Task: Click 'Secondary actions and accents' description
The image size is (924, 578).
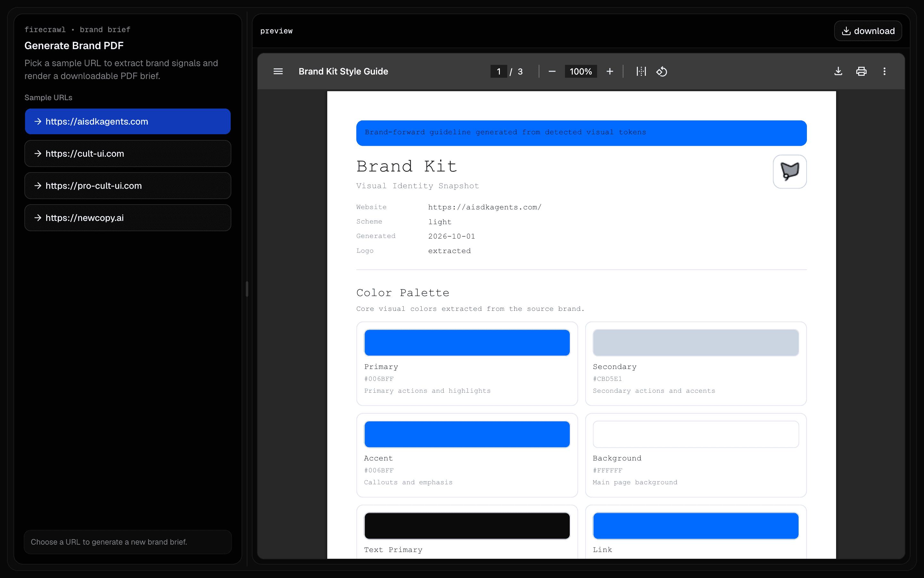Action: (654, 391)
